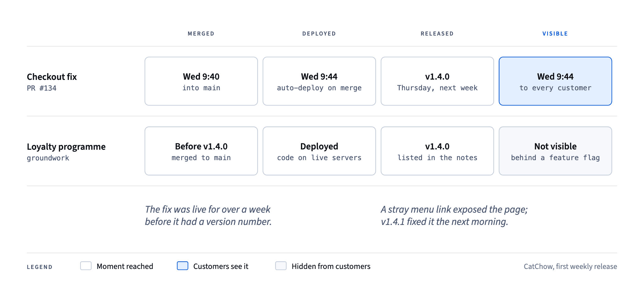This screenshot has width=644, height=285.
Task: Click the note about the stray menu link
Action: pos(454,215)
